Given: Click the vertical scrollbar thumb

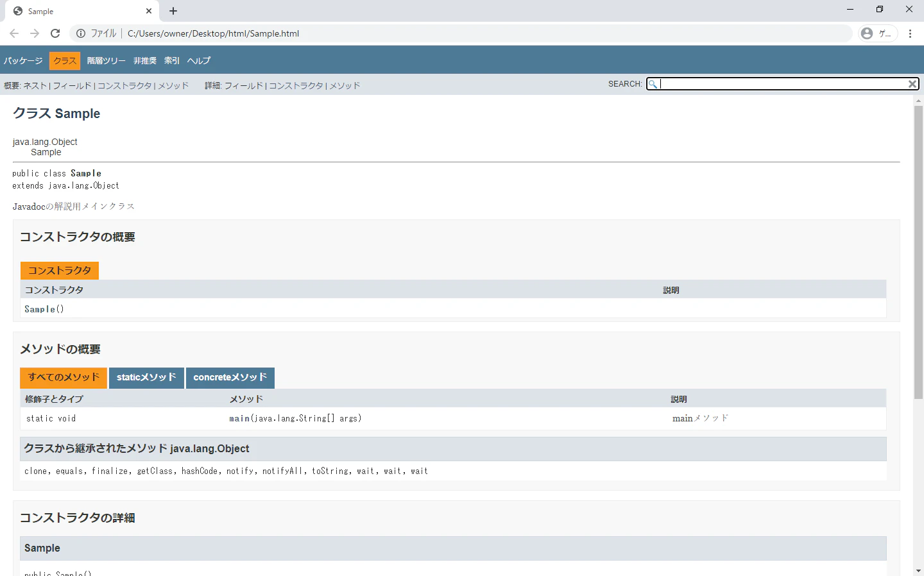Looking at the screenshot, I should click(919, 252).
